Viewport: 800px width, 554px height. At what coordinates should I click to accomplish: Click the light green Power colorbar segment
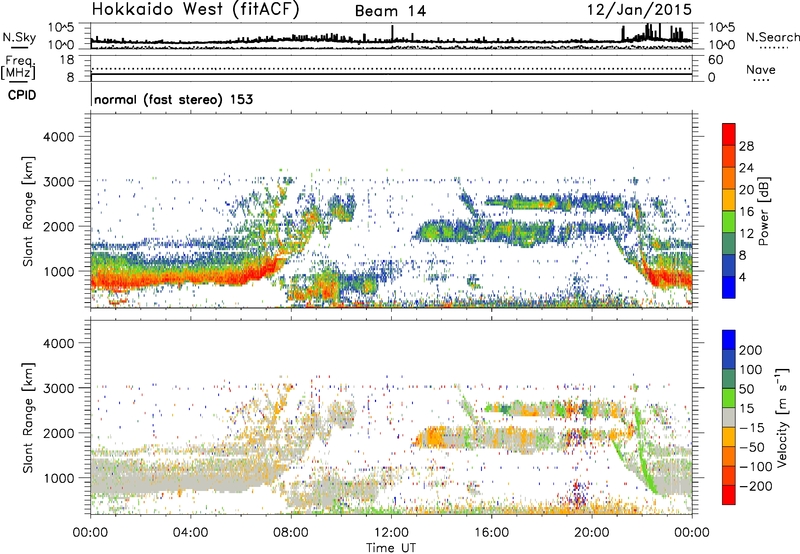coord(729,221)
